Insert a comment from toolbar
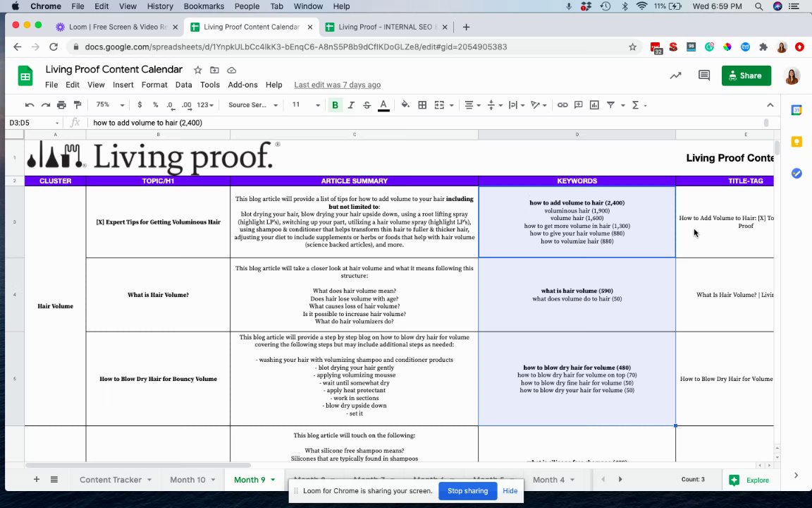The height and width of the screenshot is (508, 812). click(x=579, y=105)
